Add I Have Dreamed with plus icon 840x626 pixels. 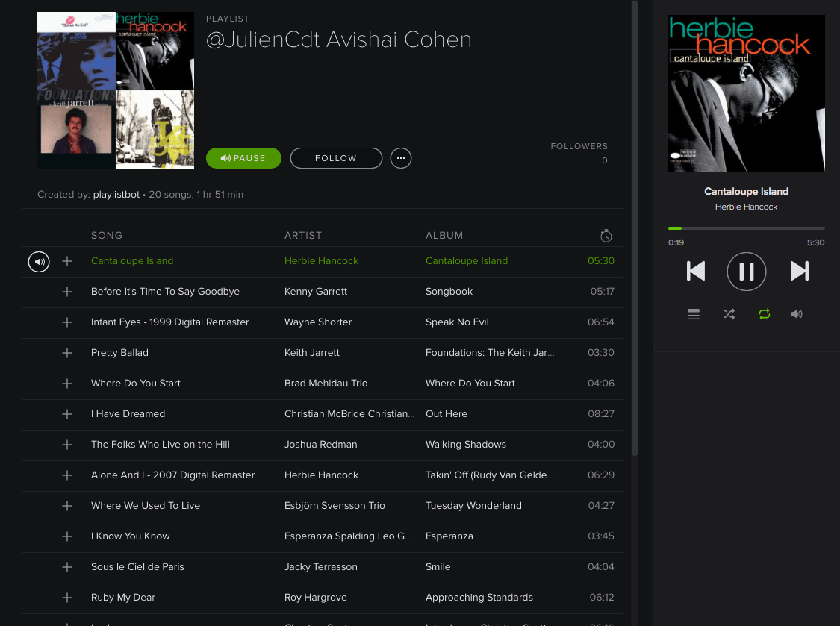click(67, 414)
